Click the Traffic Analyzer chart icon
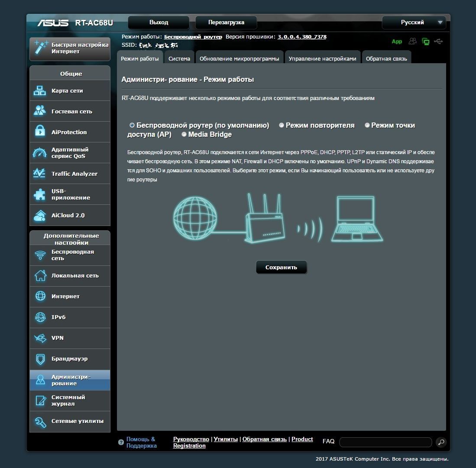 coord(40,173)
